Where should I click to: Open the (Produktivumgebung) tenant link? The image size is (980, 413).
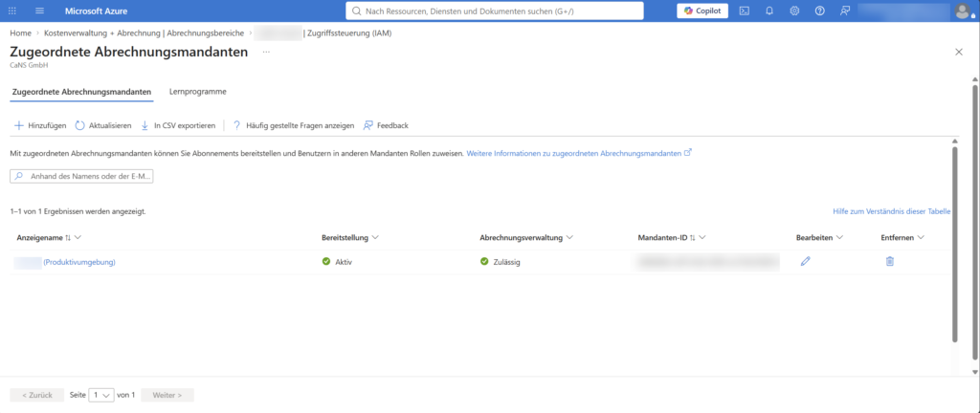click(79, 262)
